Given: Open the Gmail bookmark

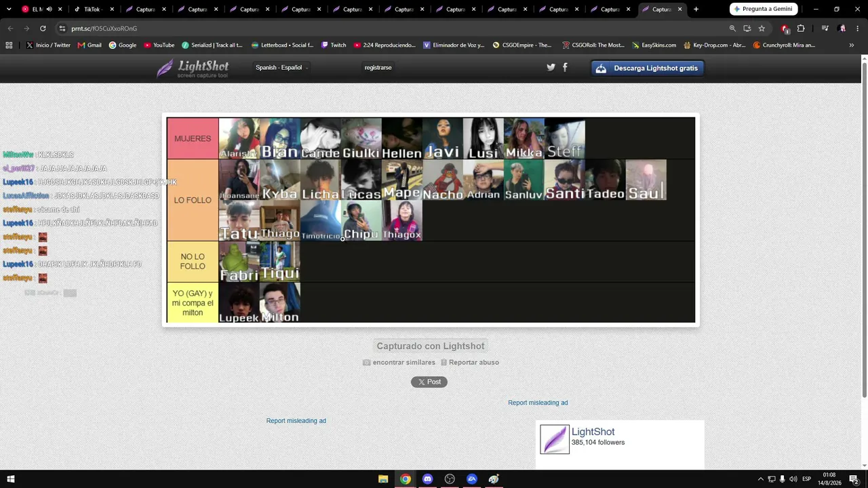Looking at the screenshot, I should [x=90, y=45].
